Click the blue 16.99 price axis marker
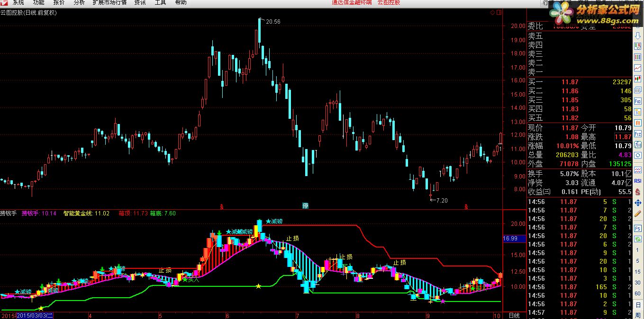644x319 pixels. pyautogui.click(x=514, y=239)
